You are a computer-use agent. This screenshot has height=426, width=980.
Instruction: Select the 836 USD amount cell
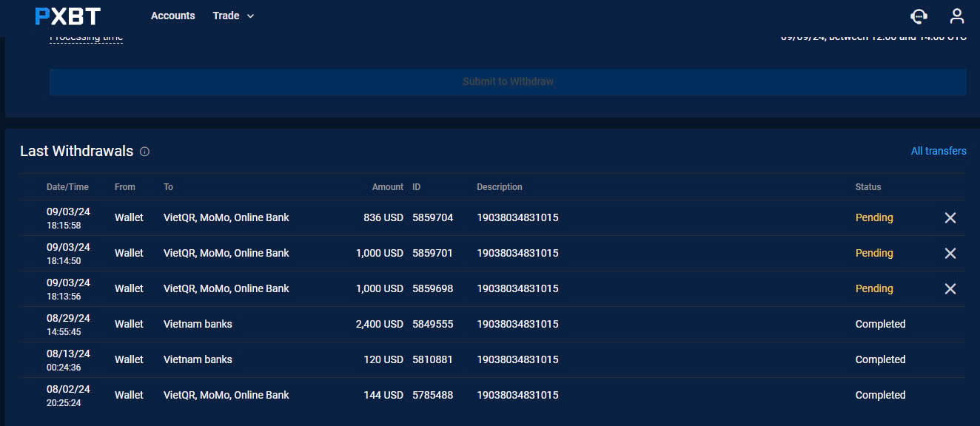click(383, 217)
